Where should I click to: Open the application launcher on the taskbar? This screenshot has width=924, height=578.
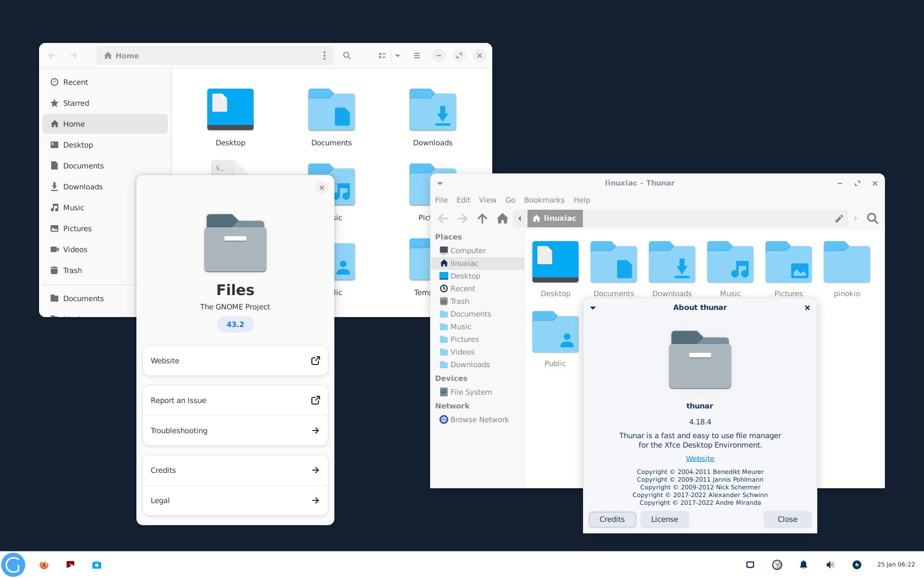[13, 565]
